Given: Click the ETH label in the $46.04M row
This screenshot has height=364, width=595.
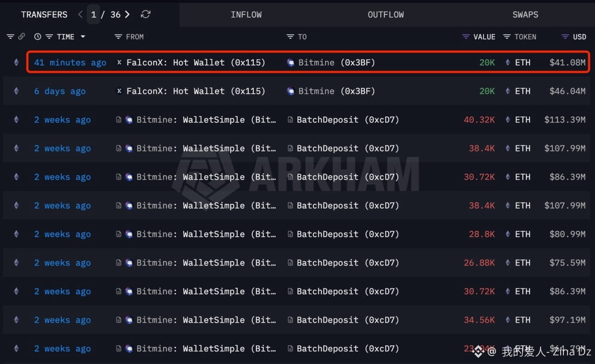Looking at the screenshot, I should point(522,91).
